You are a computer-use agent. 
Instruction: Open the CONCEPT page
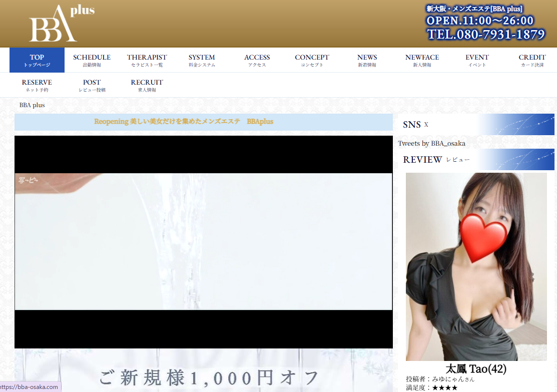click(312, 60)
